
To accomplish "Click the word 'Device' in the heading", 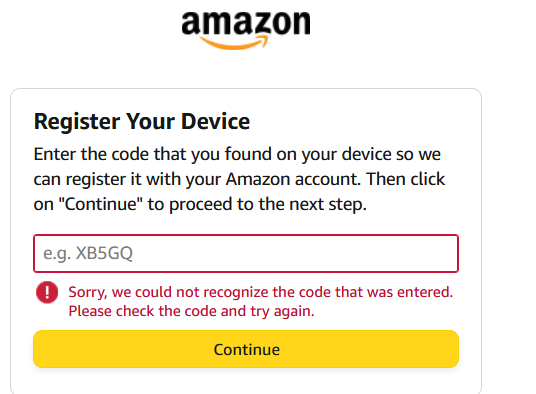I will tap(215, 122).
